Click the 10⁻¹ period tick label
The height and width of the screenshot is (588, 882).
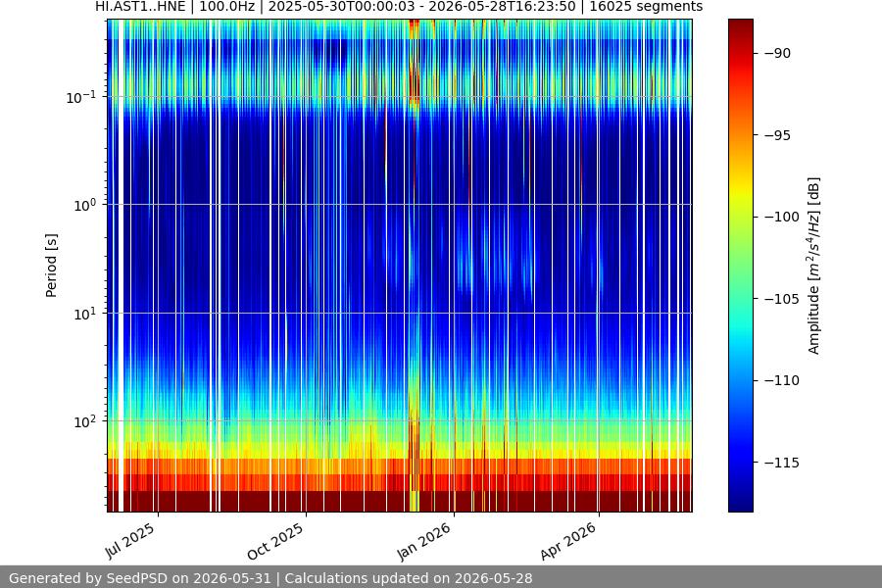pos(81,97)
